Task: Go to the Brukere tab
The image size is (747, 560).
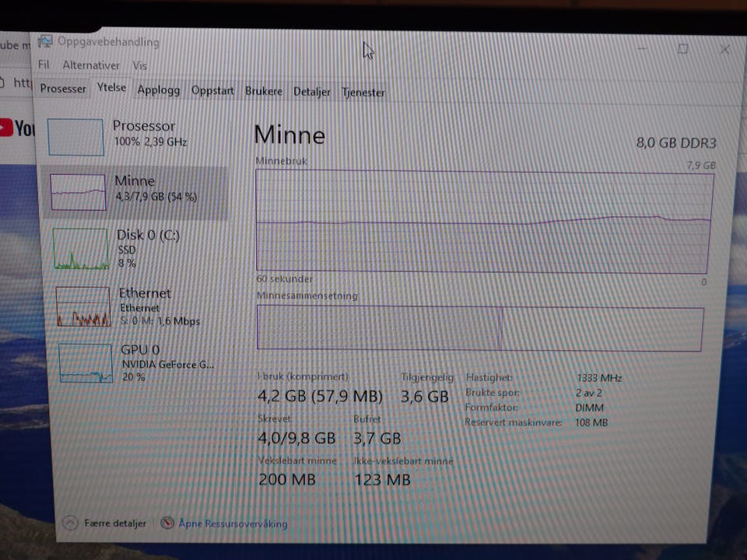Action: [x=264, y=91]
